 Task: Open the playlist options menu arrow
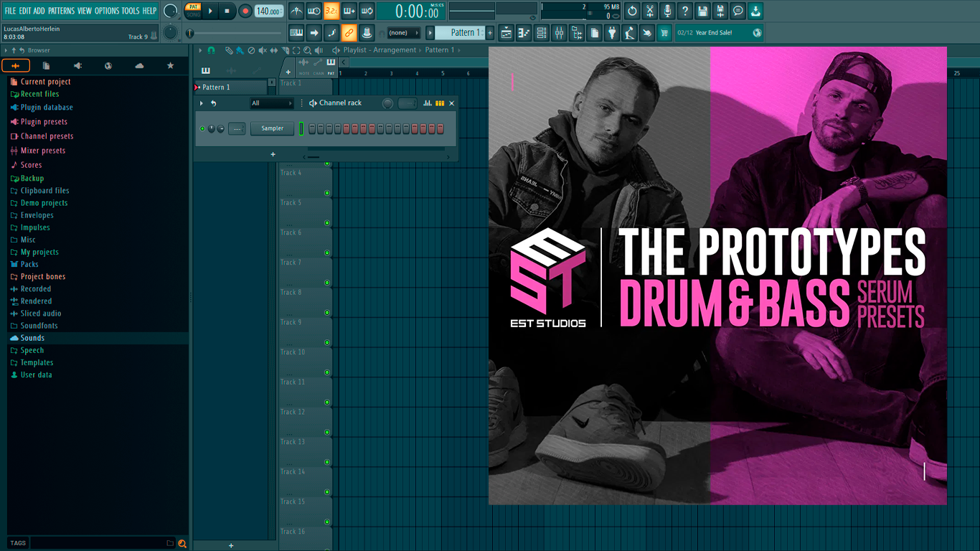coord(201,50)
